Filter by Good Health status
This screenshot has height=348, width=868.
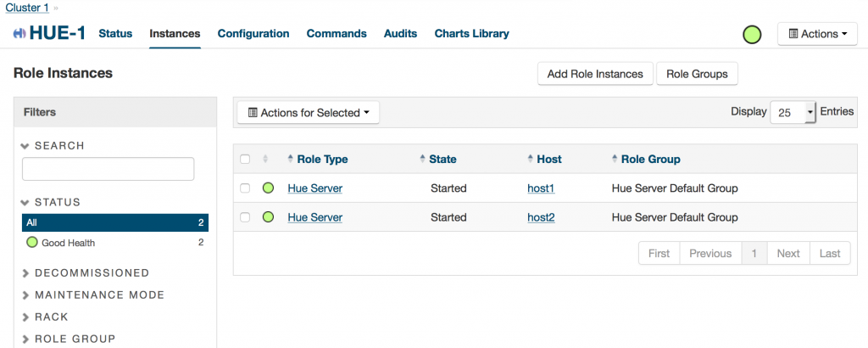pos(115,243)
